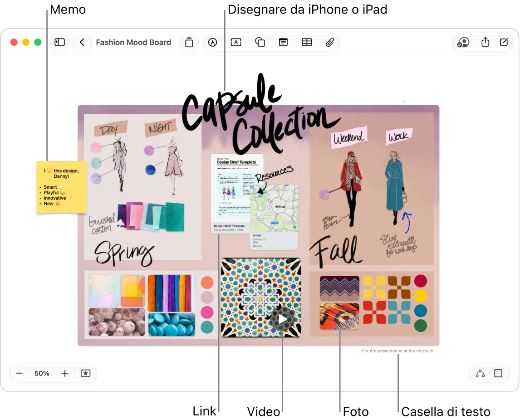Click the handwritten Spring label
Screen dimensions: 520x420
tap(124, 253)
